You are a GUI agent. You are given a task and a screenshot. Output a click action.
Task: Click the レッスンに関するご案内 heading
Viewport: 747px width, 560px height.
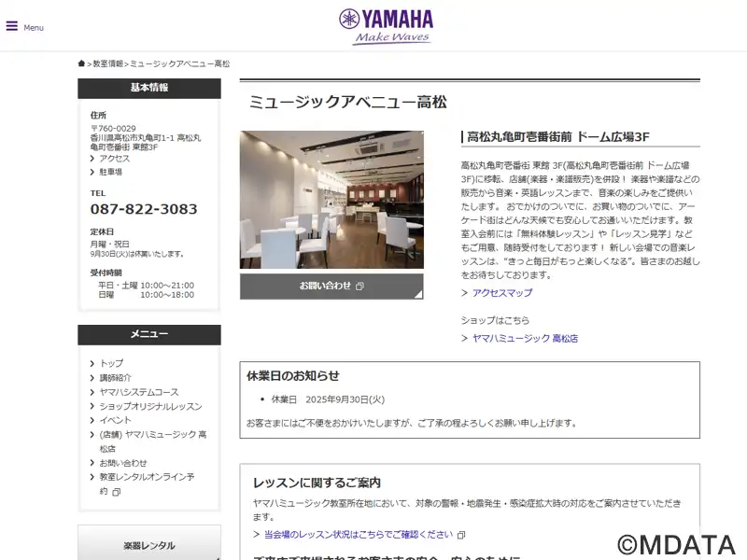317,483
